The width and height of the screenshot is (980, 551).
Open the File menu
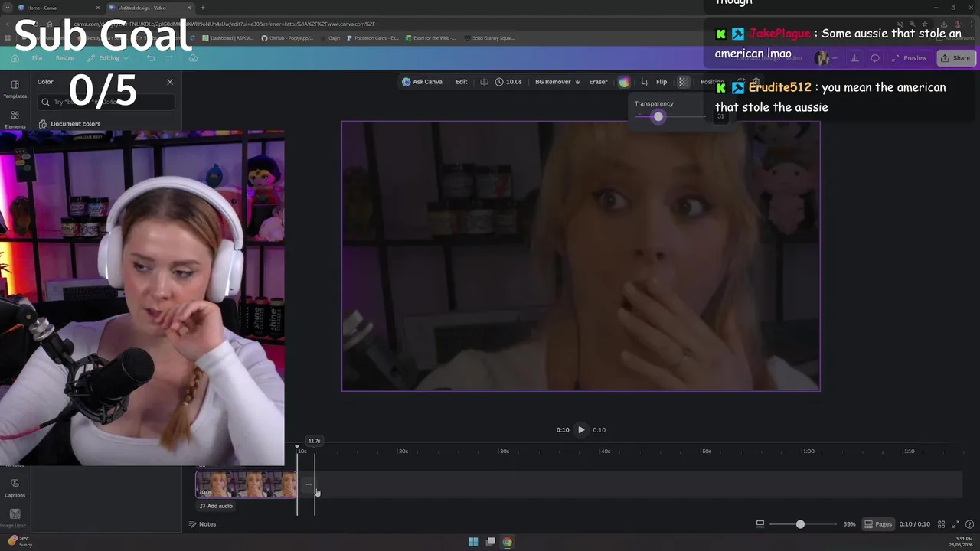click(37, 58)
